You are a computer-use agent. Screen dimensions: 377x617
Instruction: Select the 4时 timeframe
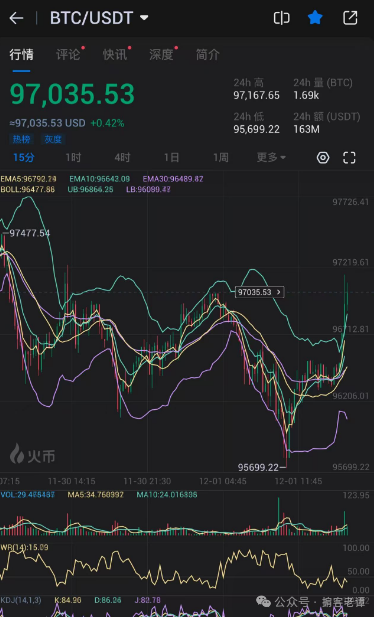[x=122, y=158]
